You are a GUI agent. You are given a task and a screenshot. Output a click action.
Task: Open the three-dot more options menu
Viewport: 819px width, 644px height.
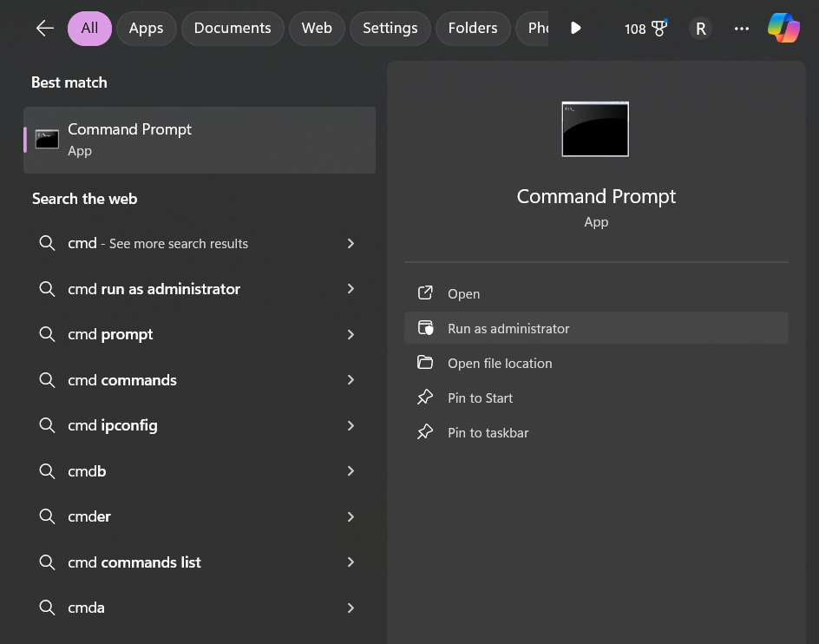[x=741, y=29]
